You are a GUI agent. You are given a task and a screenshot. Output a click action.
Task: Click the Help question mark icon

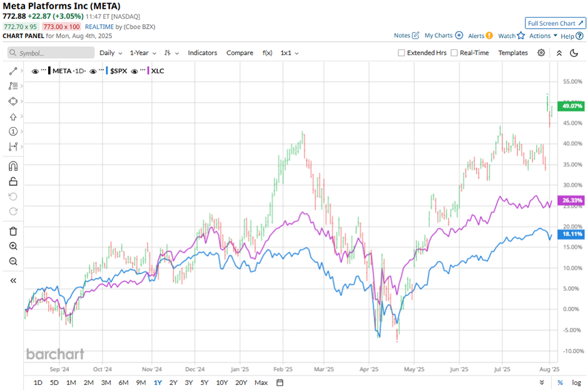[x=579, y=36]
